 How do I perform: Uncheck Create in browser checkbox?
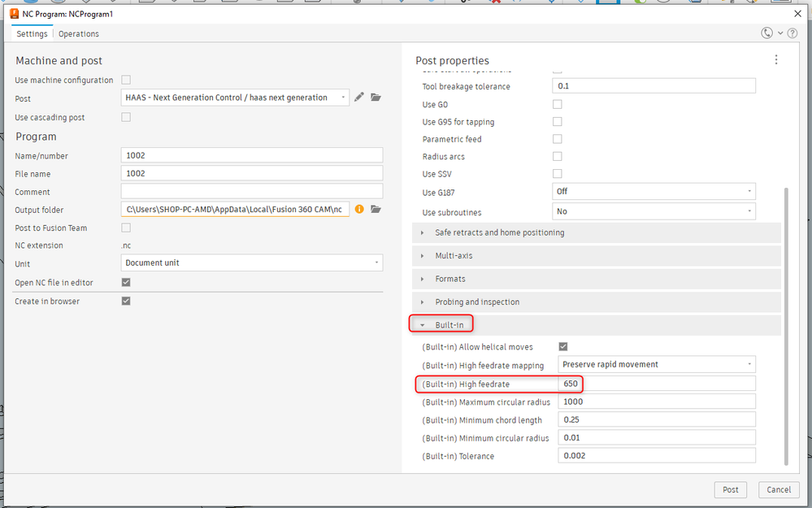[126, 301]
